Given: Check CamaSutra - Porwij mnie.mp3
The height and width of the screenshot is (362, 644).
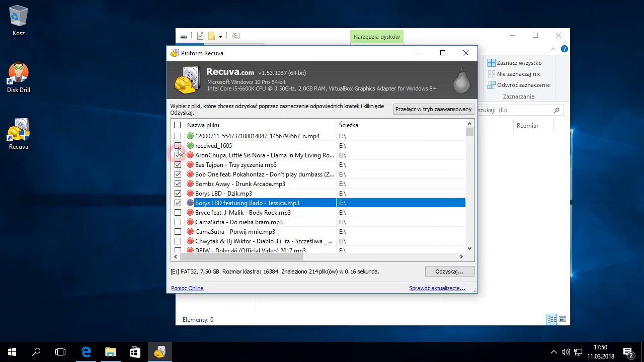Looking at the screenshot, I should coord(178,232).
